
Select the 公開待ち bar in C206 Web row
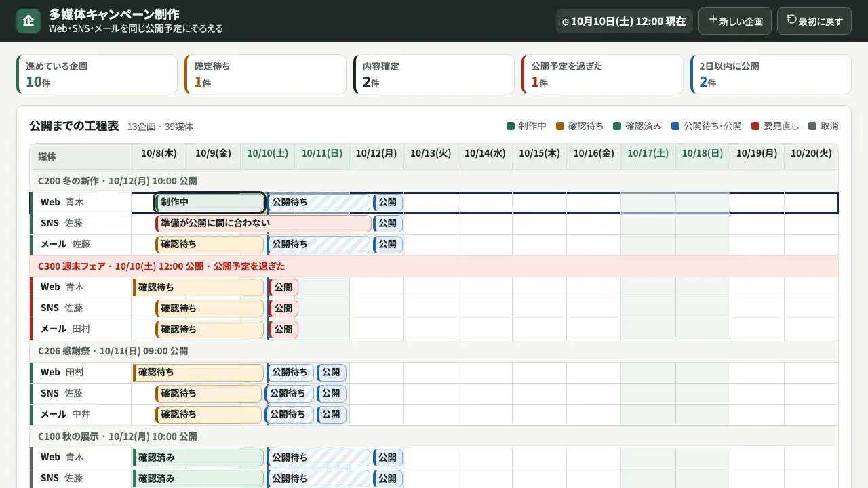pyautogui.click(x=290, y=373)
